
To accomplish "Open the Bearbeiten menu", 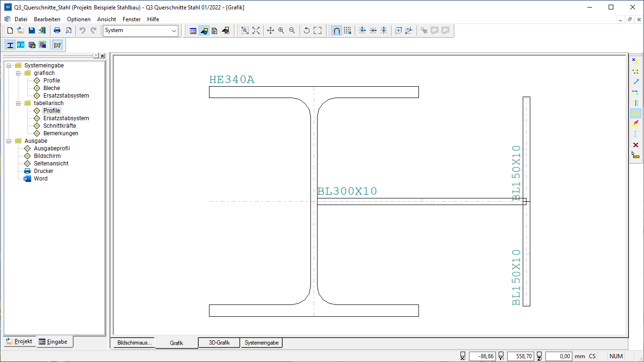I will pos(47,19).
